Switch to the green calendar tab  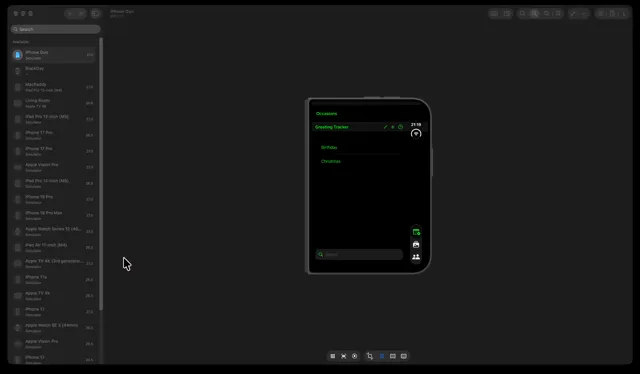[416, 232]
